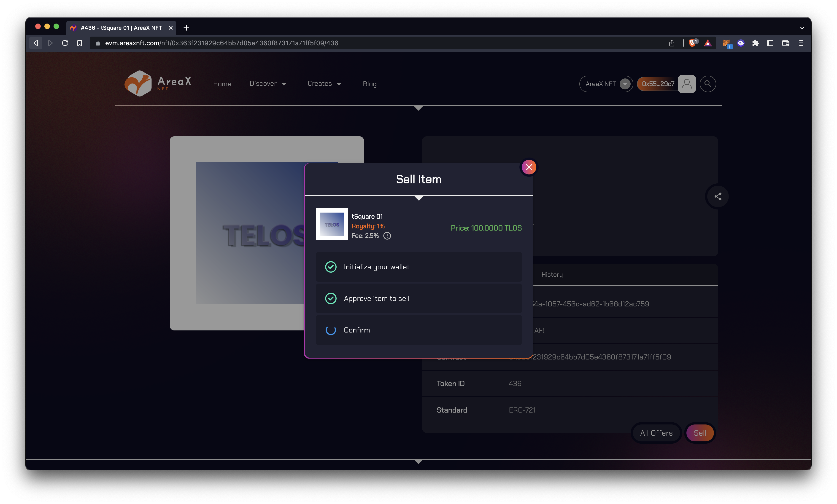Bookmark this page in address bar

79,43
